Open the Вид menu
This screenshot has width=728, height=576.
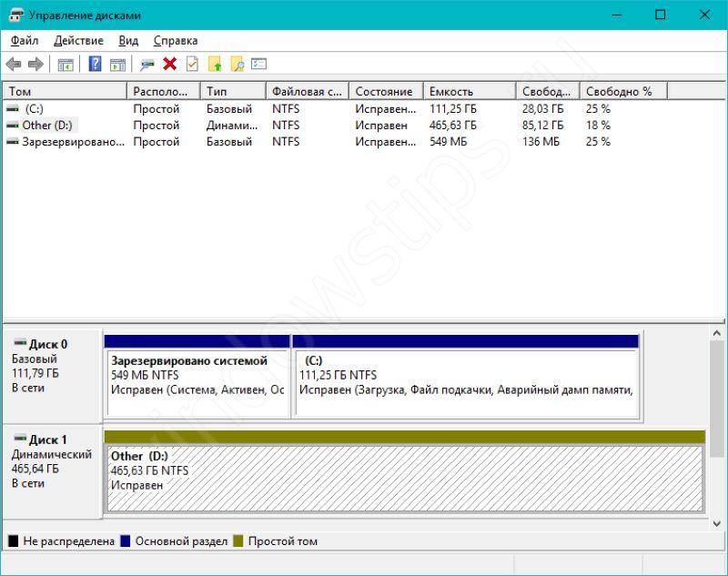(128, 41)
